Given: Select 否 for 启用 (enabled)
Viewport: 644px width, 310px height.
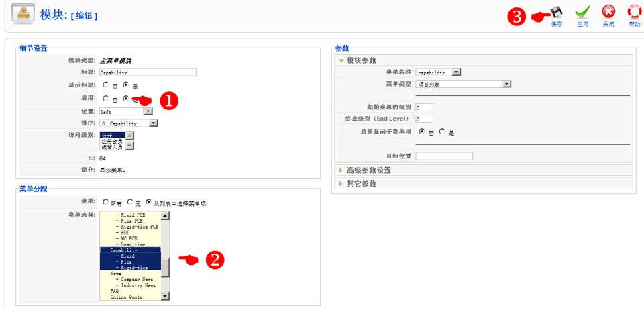Looking at the screenshot, I should click(105, 99).
